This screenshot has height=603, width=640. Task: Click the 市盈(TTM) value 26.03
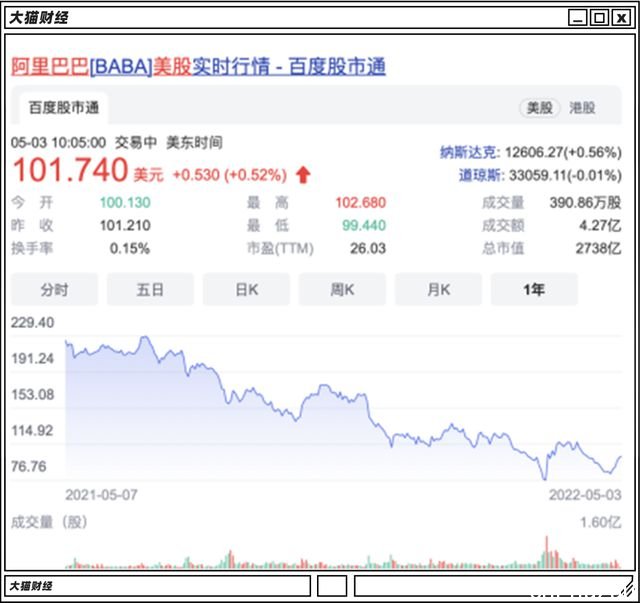tap(368, 248)
